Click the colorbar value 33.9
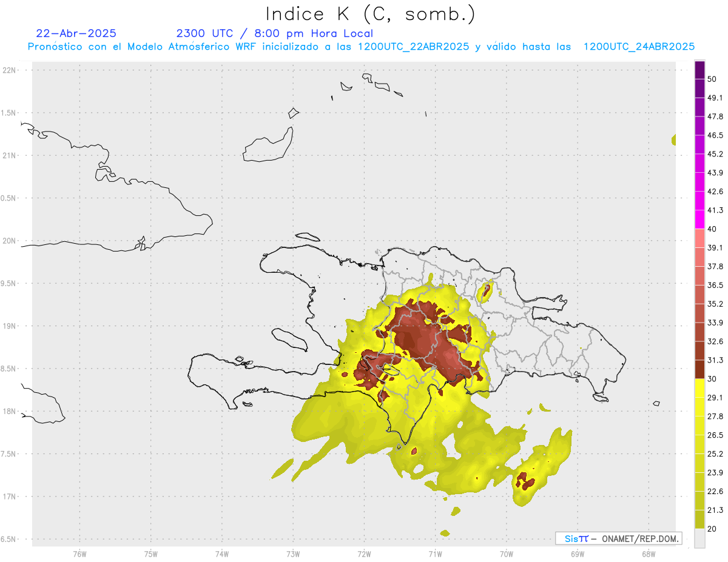The height and width of the screenshot is (562, 728). pos(715,323)
